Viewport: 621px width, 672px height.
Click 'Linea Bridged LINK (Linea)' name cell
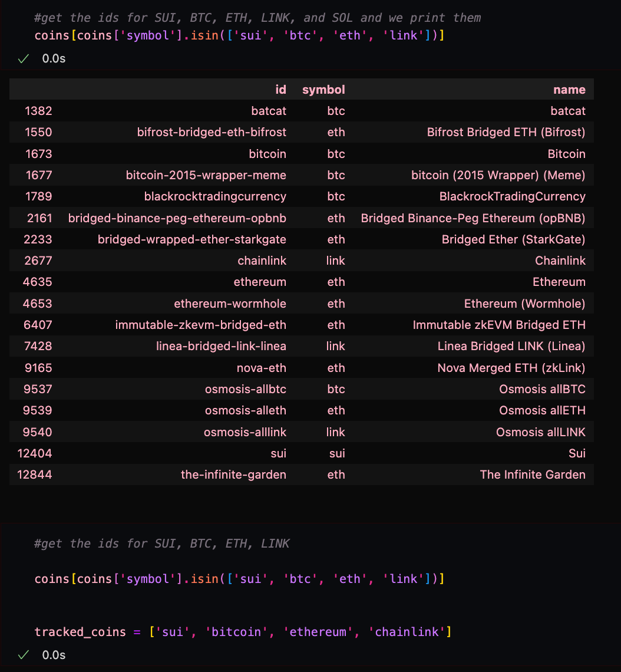511,346
